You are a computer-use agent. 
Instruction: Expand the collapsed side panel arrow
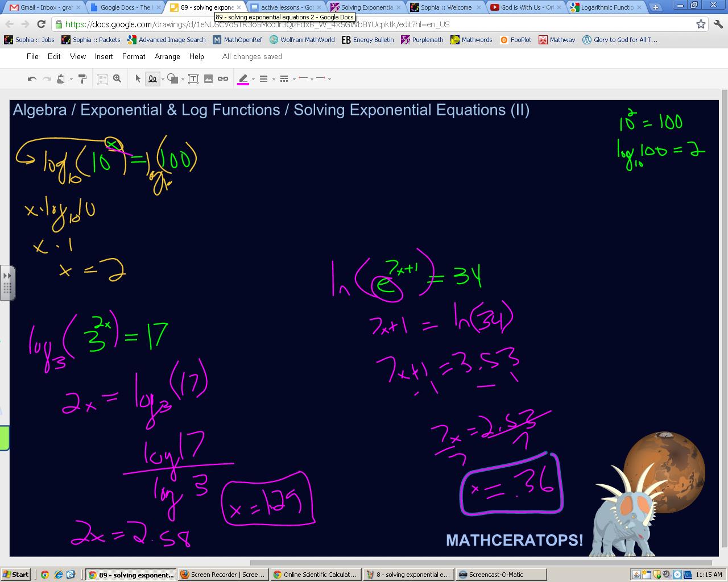click(x=7, y=275)
